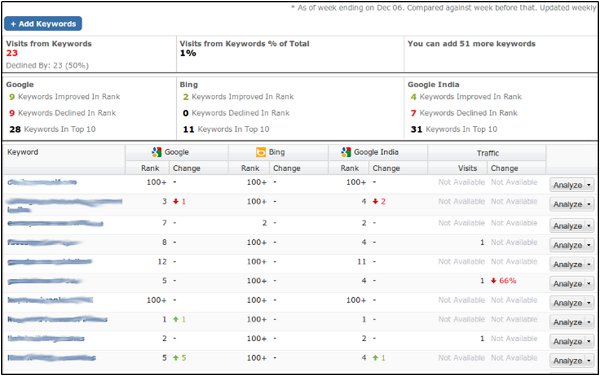This screenshot has width=600, height=376.
Task: Click the Visits subheader under Traffic
Action: [x=468, y=168]
